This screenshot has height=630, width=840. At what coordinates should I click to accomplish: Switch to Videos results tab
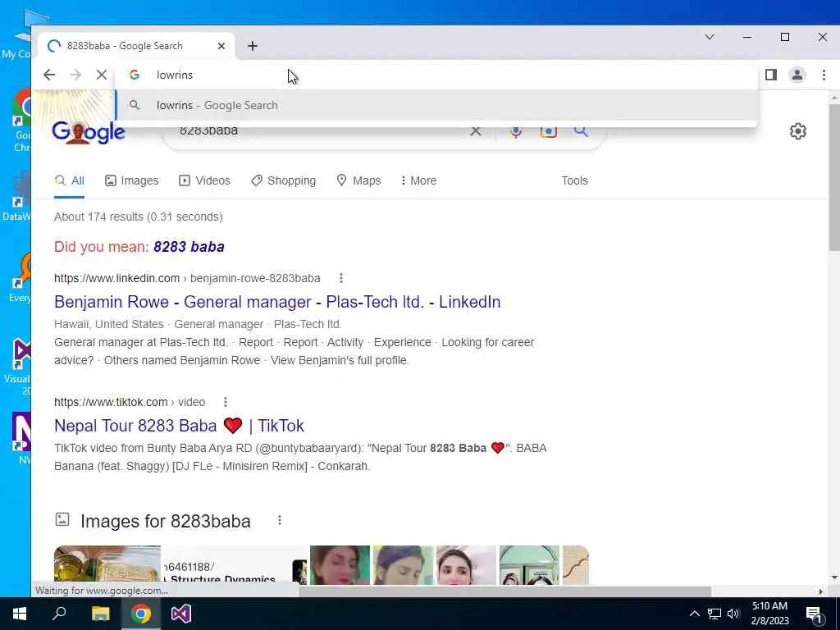click(x=204, y=180)
